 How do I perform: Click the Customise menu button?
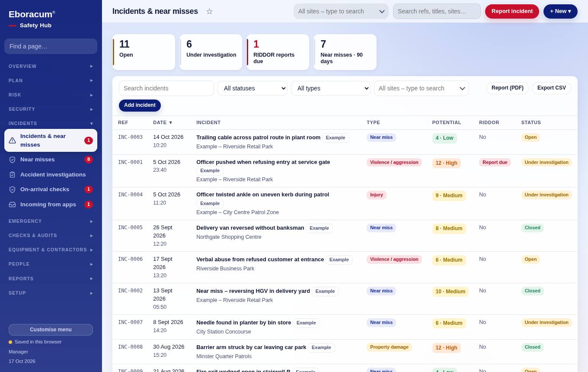tap(51, 330)
